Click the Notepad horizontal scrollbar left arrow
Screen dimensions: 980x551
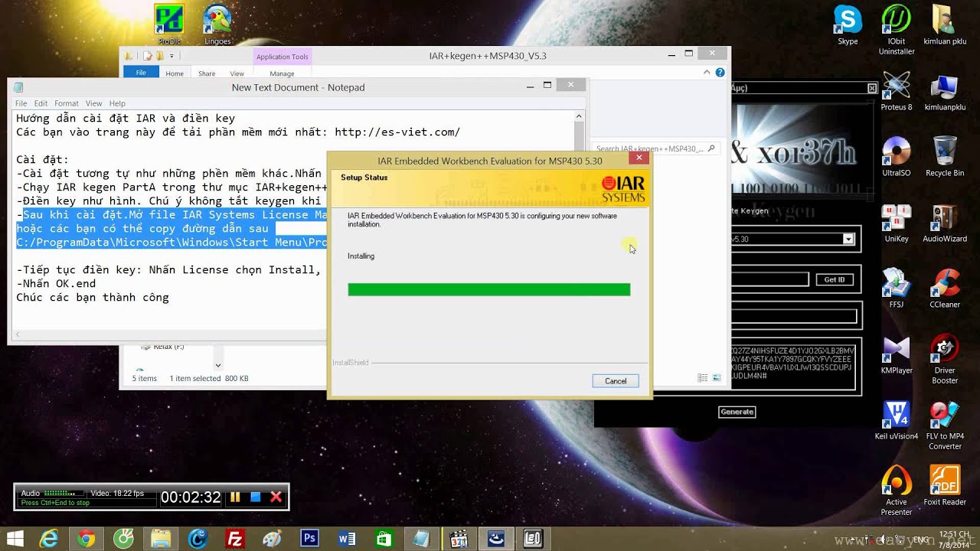(18, 334)
